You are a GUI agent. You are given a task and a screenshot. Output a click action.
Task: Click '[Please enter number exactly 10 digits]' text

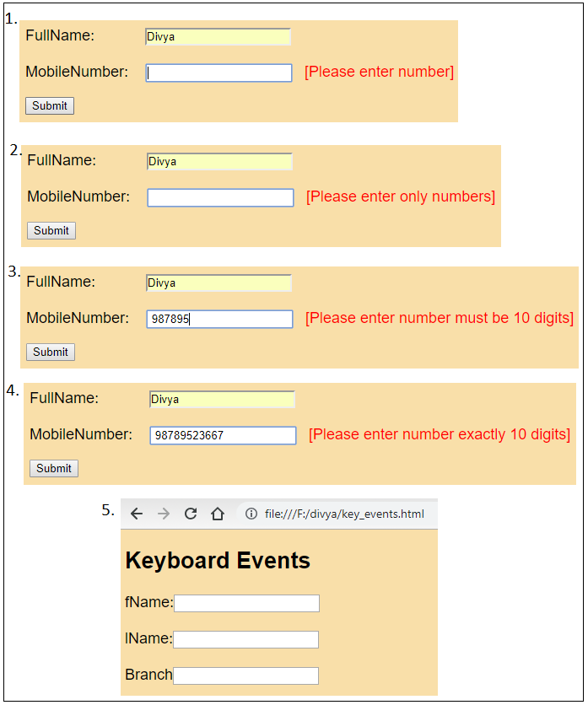coord(440,435)
